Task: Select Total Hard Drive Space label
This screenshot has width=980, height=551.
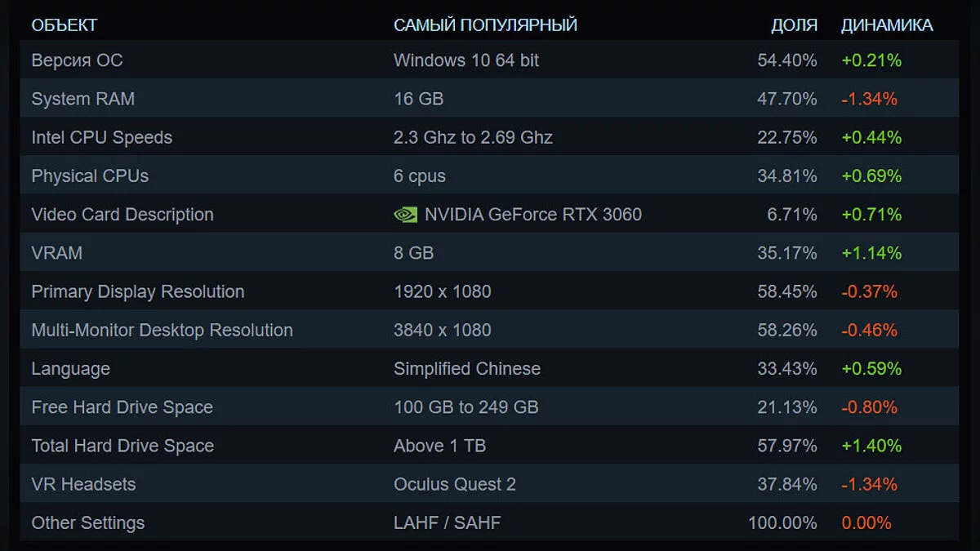Action: (x=122, y=446)
